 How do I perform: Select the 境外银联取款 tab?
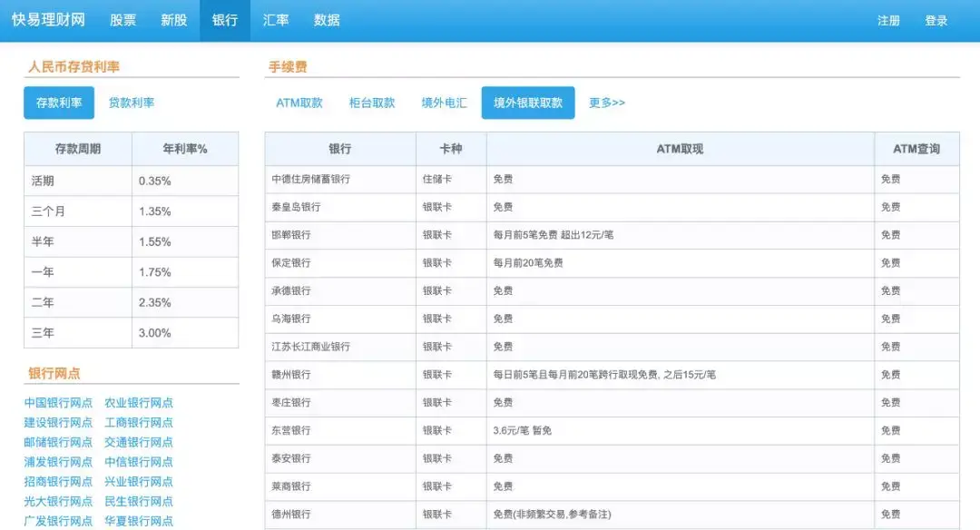(x=528, y=103)
